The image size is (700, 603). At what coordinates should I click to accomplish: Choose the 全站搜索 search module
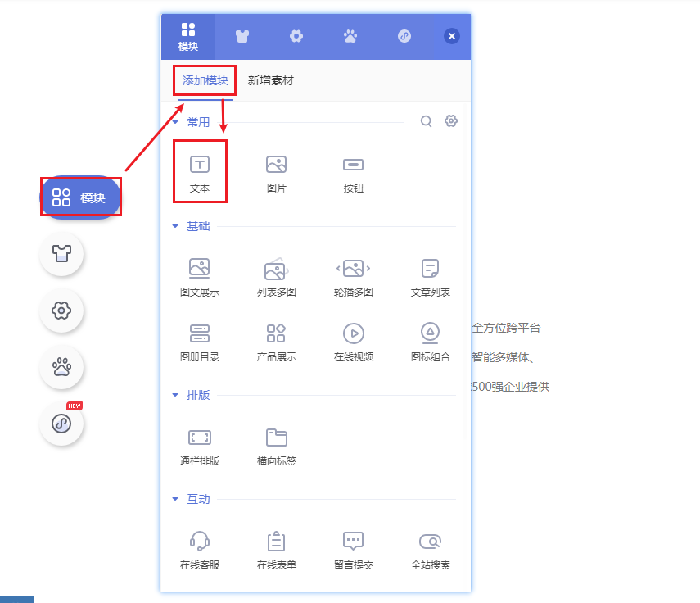[431, 551]
